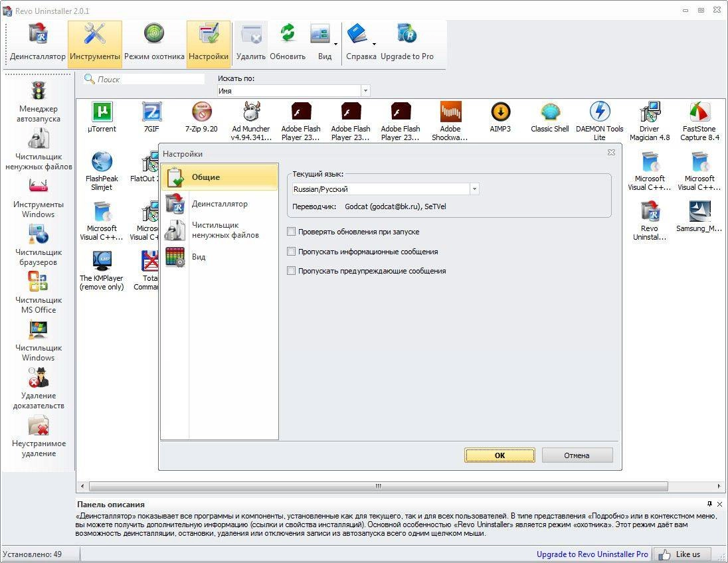
Task: Select the Деинсталлятор settings tab
Action: tap(220, 203)
